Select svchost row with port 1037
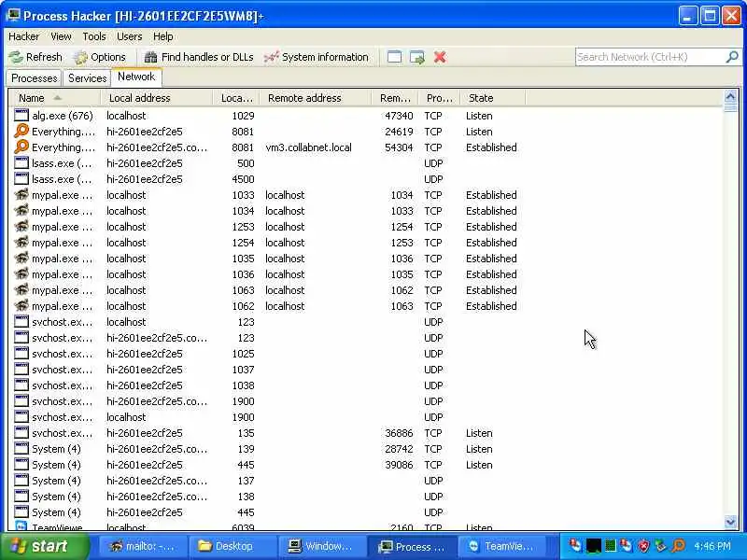Image resolution: width=747 pixels, height=560 pixels. pyautogui.click(x=267, y=370)
